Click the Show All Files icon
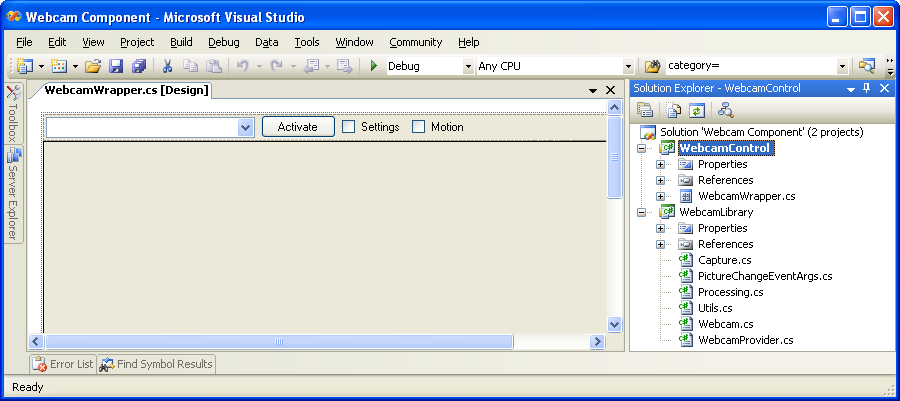900x401 pixels. coord(673,110)
